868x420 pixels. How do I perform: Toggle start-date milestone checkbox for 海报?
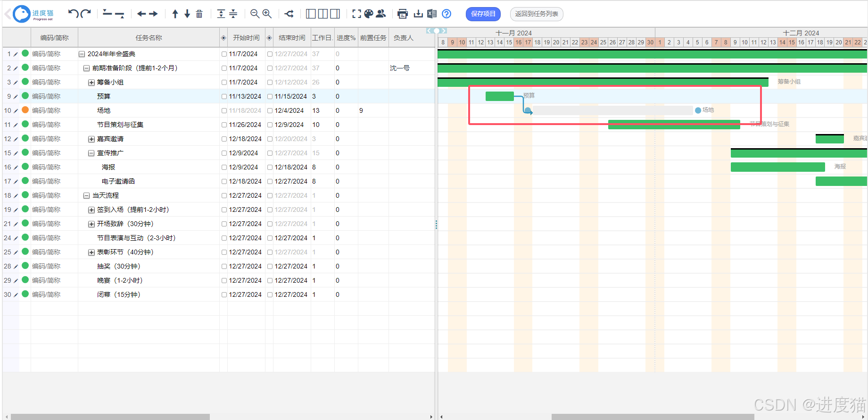click(224, 167)
